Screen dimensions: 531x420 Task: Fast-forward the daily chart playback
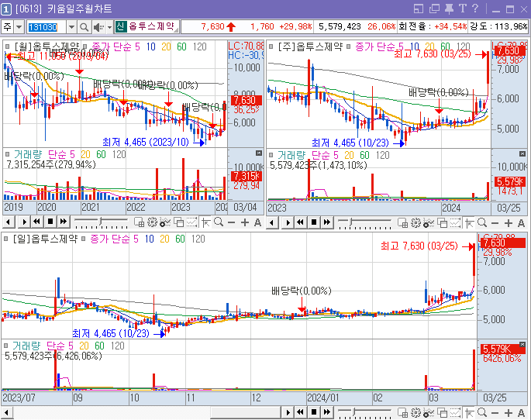(327, 412)
